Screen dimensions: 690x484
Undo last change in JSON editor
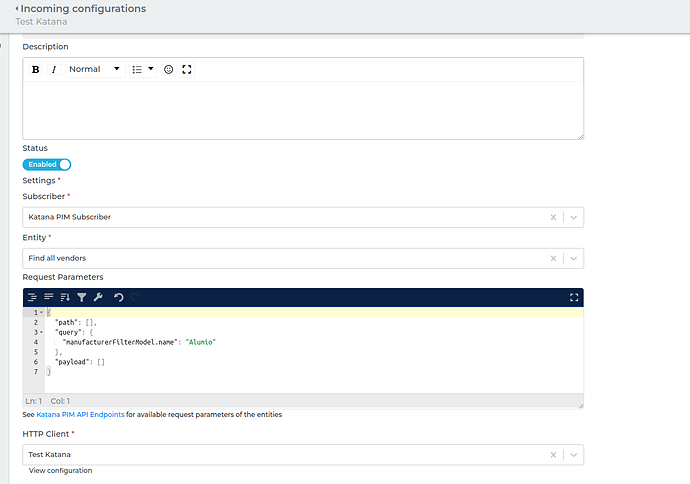tap(118, 297)
